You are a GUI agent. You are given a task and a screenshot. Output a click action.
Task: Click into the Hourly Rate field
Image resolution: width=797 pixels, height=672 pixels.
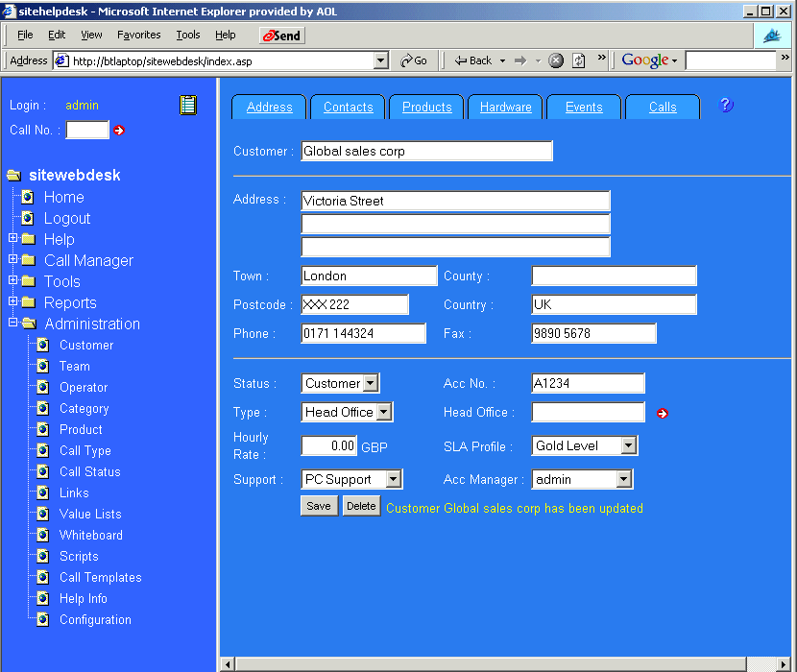(328, 445)
